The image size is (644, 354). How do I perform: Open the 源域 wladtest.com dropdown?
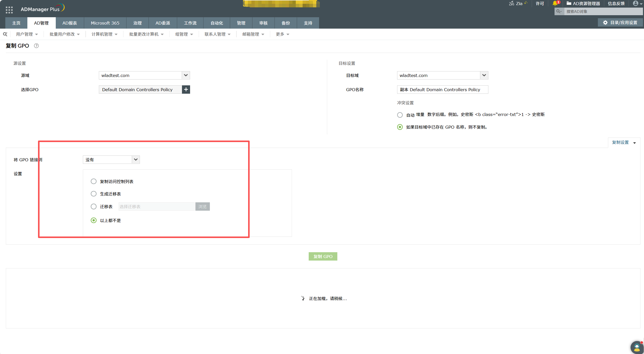tap(186, 75)
